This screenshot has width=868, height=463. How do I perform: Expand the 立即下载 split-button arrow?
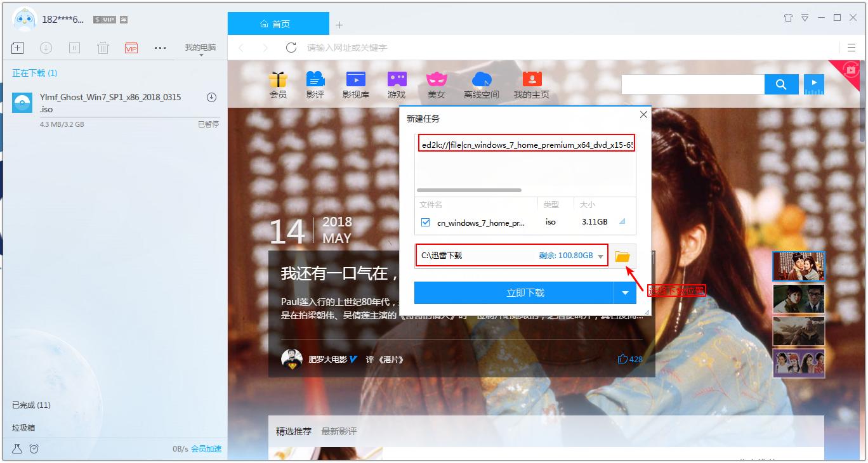[x=626, y=292]
